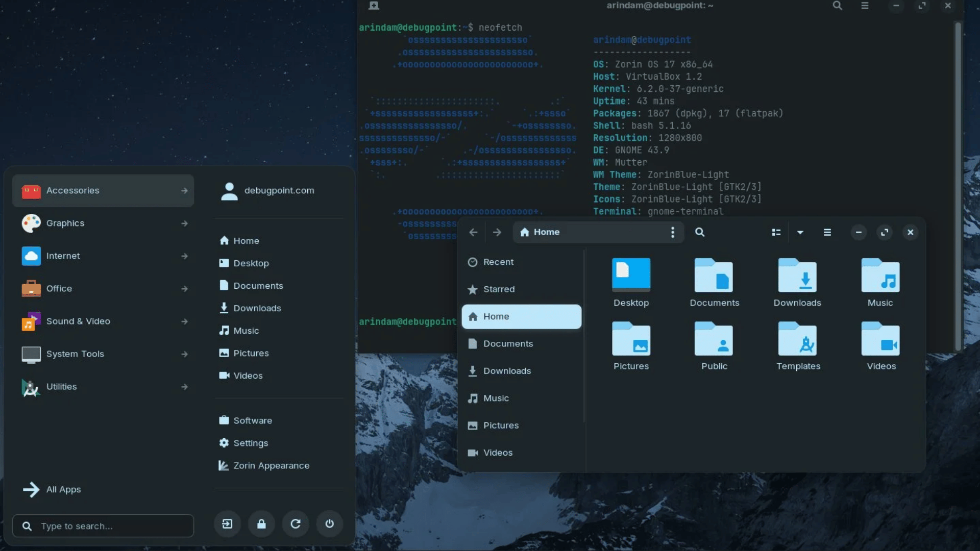Click search icon in terminal header
980x551 pixels.
click(838, 6)
